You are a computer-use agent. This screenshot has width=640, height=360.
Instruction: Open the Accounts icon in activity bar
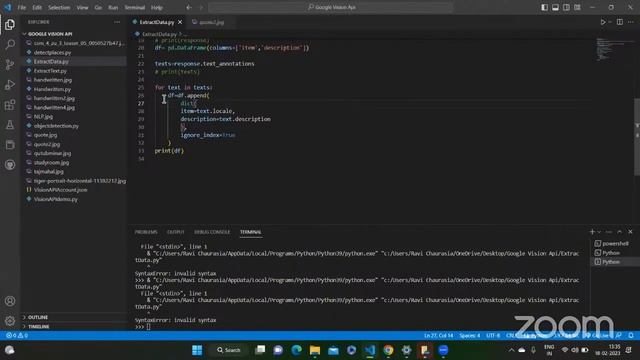pyautogui.click(x=10, y=301)
